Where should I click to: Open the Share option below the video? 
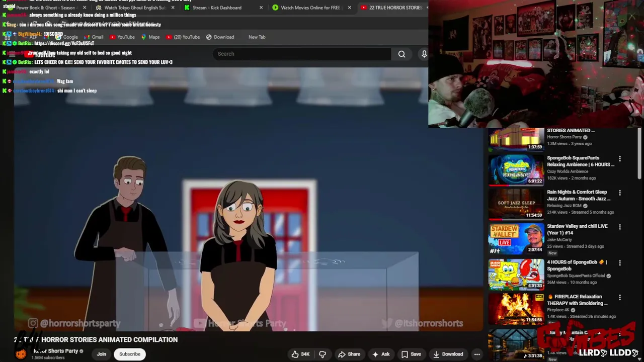pyautogui.click(x=349, y=354)
